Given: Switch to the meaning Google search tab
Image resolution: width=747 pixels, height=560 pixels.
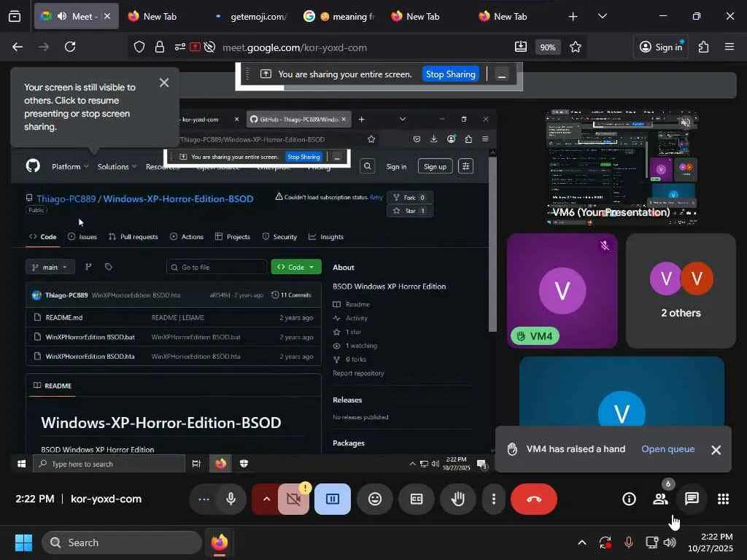Looking at the screenshot, I should tap(340, 16).
